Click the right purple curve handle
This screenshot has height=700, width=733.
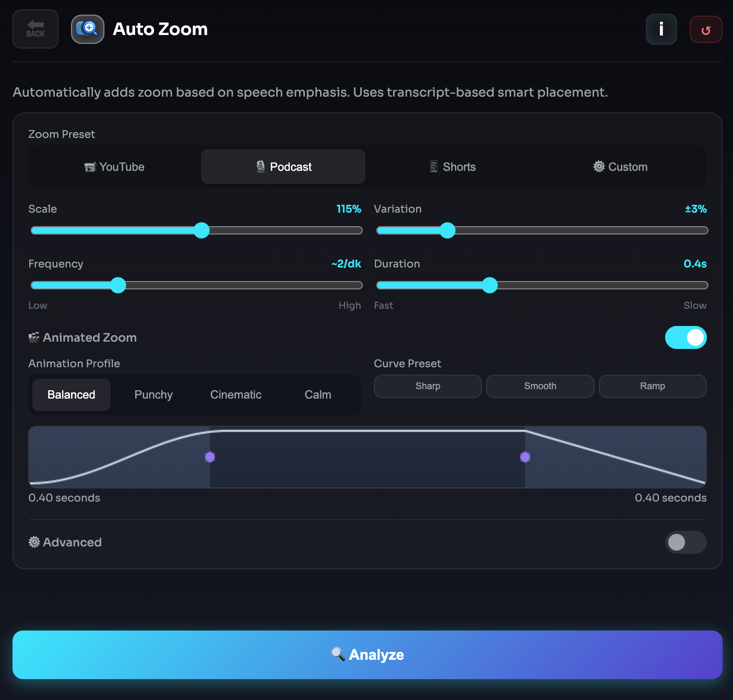point(525,457)
